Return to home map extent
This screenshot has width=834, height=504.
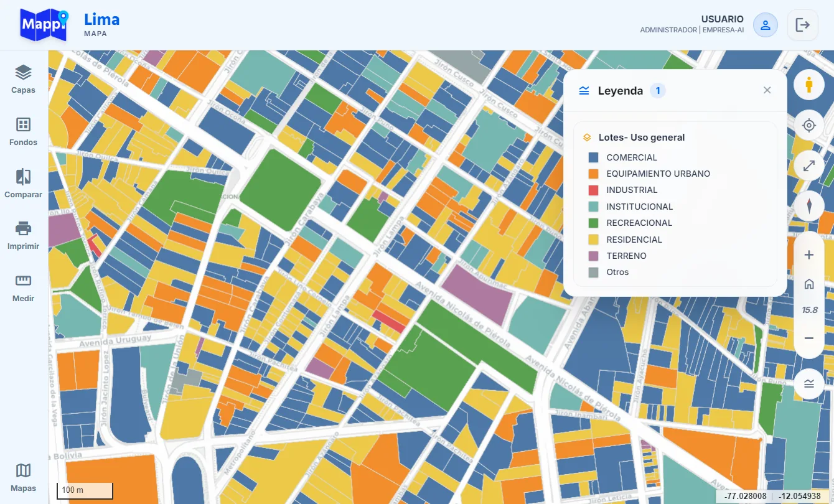click(809, 284)
